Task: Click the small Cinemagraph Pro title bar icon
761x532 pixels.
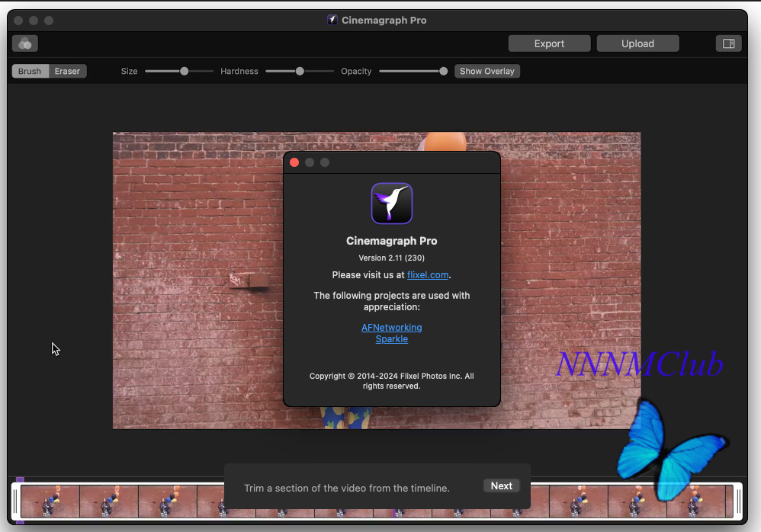Action: (x=332, y=20)
